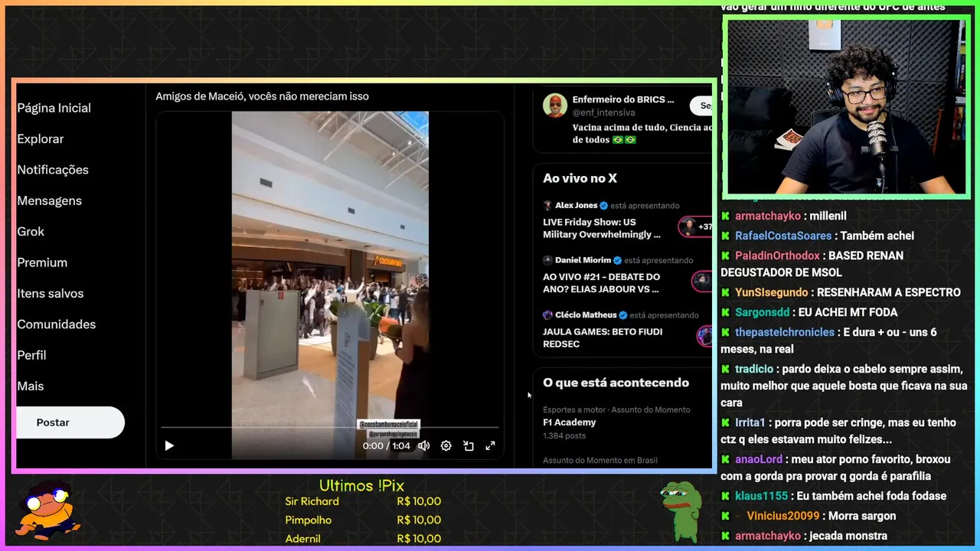
Task: Mute the video with speaker icon
Action: [x=423, y=445]
